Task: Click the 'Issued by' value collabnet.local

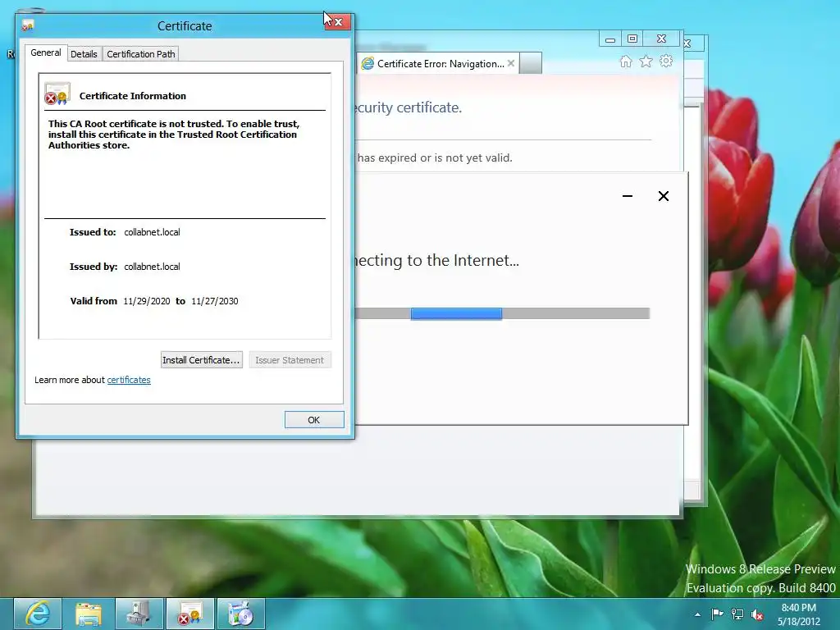Action: 152,267
